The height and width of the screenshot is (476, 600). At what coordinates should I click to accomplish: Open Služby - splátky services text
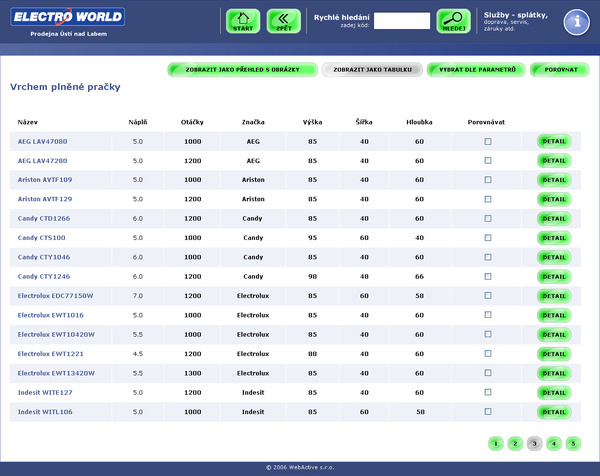point(515,15)
